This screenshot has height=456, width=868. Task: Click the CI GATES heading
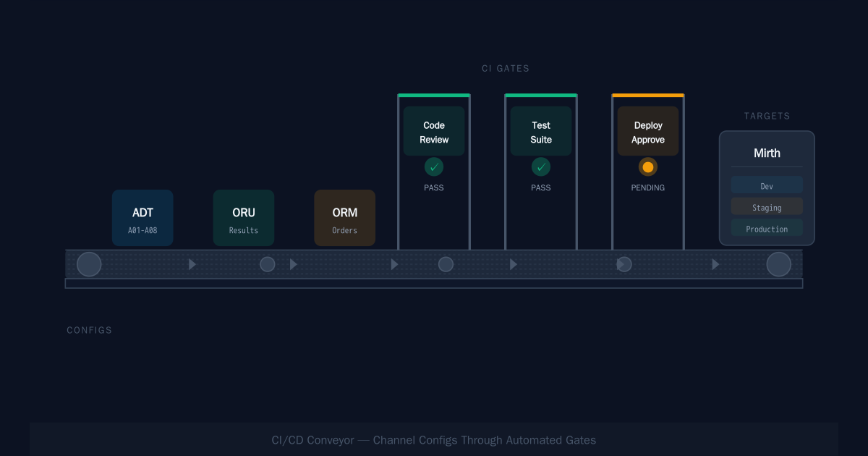(x=506, y=69)
